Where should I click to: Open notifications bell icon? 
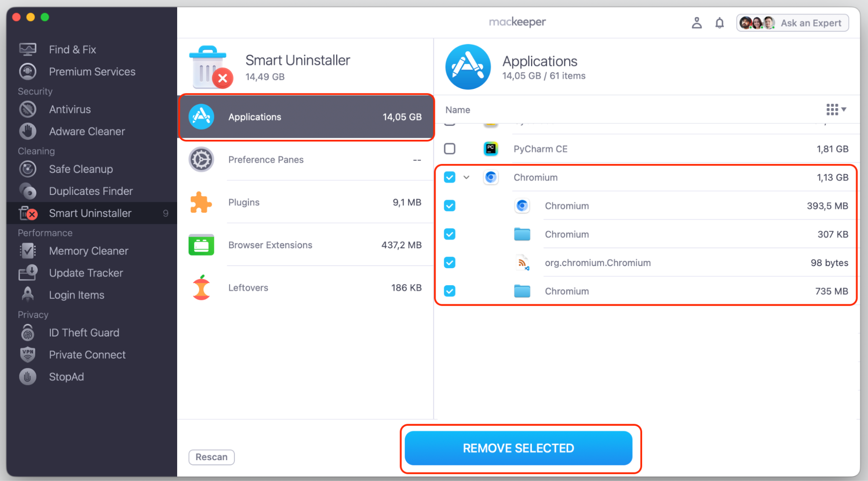[719, 23]
